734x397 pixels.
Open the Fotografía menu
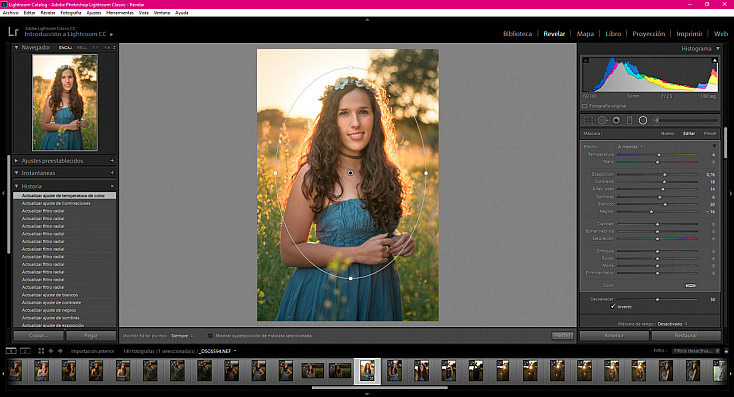[71, 13]
